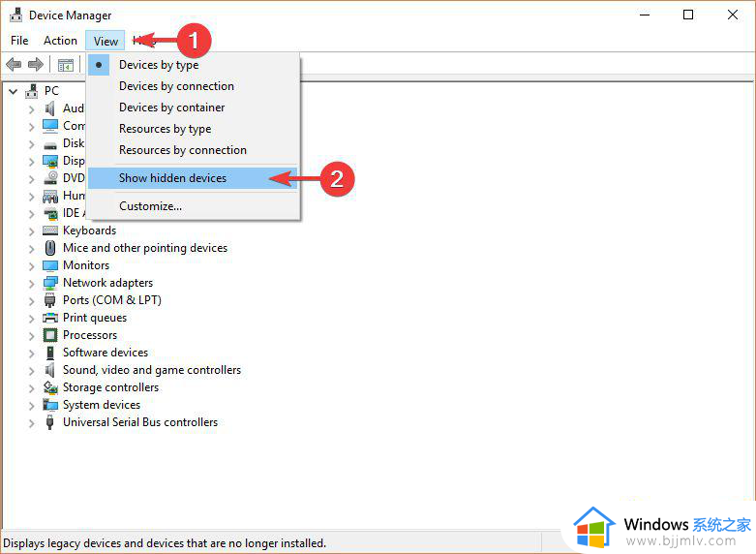Click the Back arrow toolbar icon
Viewport: 756px width, 554px height.
pos(14,64)
